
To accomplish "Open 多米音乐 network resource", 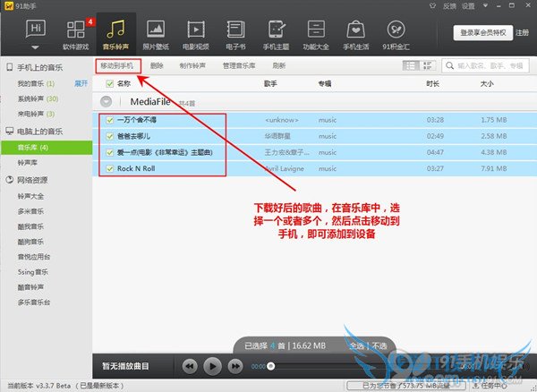I will pos(30,211).
